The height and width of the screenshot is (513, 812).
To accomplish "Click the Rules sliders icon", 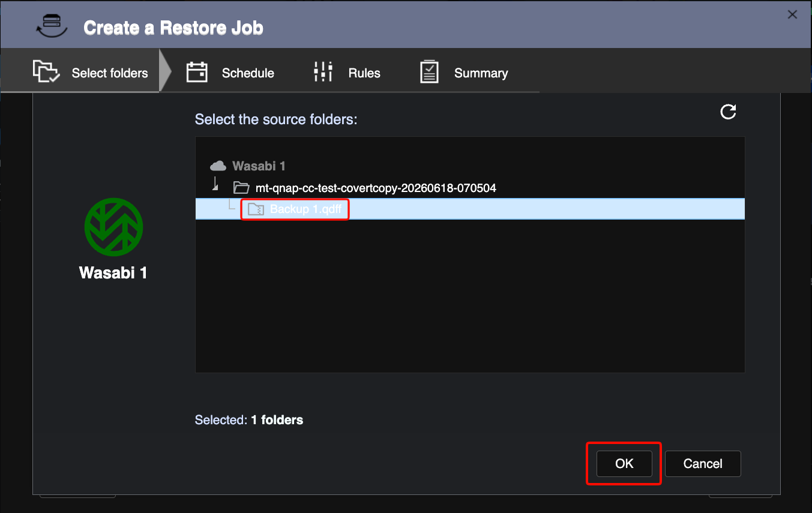I will tap(323, 71).
